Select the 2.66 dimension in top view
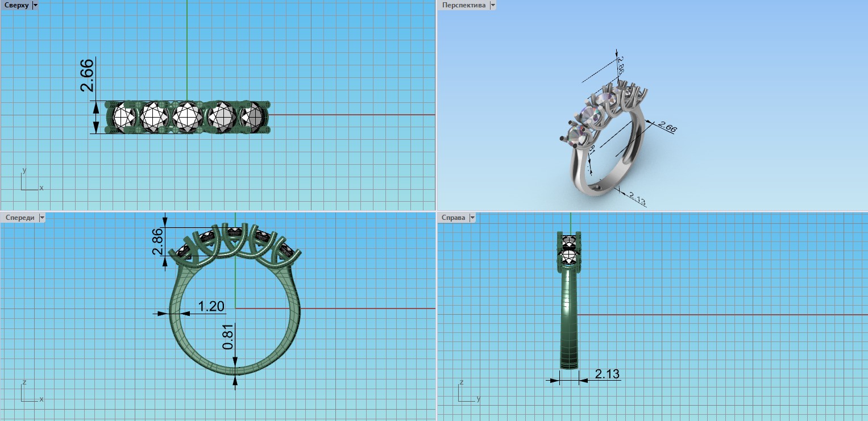This screenshot has height=421, width=868. (x=87, y=75)
